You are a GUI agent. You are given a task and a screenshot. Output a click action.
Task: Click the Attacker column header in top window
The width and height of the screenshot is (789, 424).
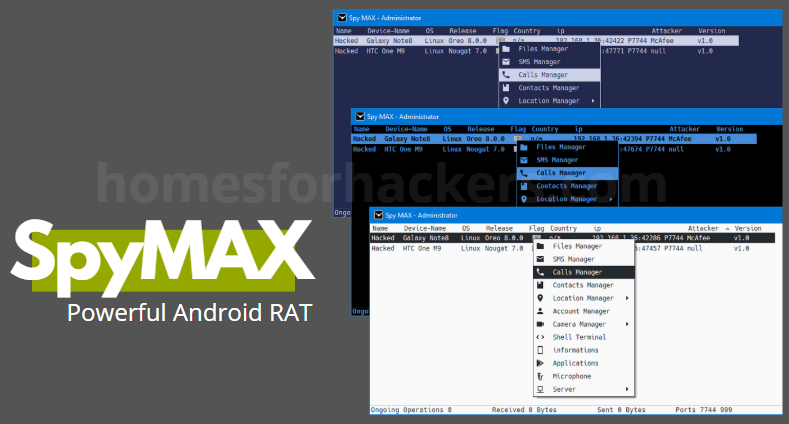click(667, 31)
